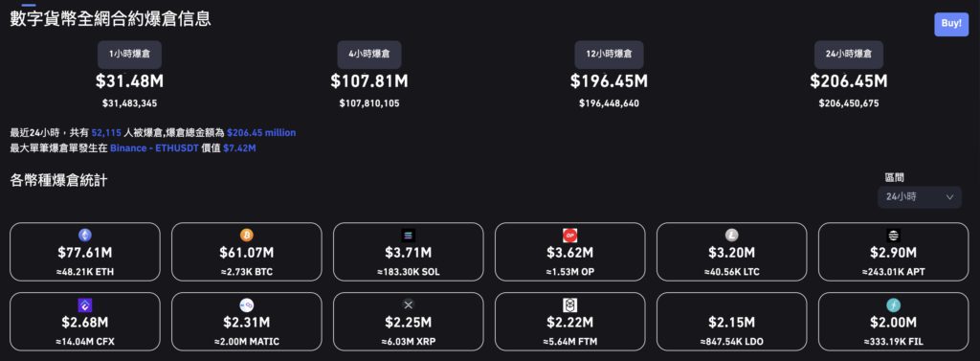Click the 52,115 liquidated traders link
The height and width of the screenshot is (361, 980).
pyautogui.click(x=105, y=133)
